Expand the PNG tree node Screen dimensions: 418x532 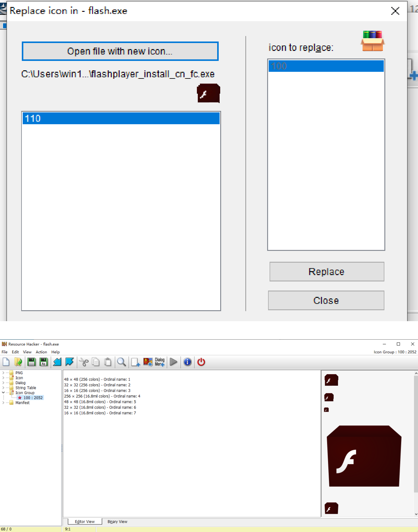click(x=3, y=373)
